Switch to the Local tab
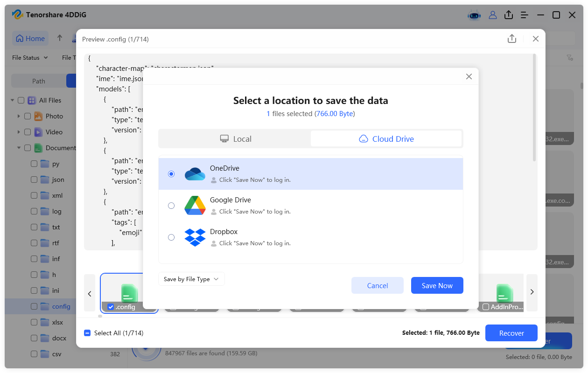The height and width of the screenshot is (373, 588). pyautogui.click(x=235, y=138)
